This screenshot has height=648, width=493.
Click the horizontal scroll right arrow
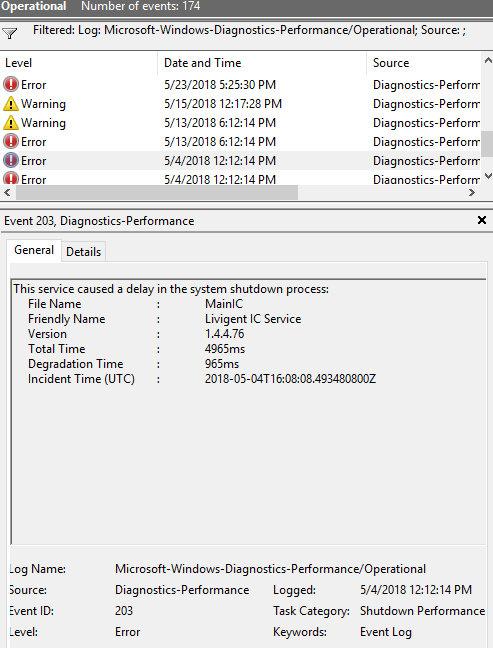click(472, 193)
